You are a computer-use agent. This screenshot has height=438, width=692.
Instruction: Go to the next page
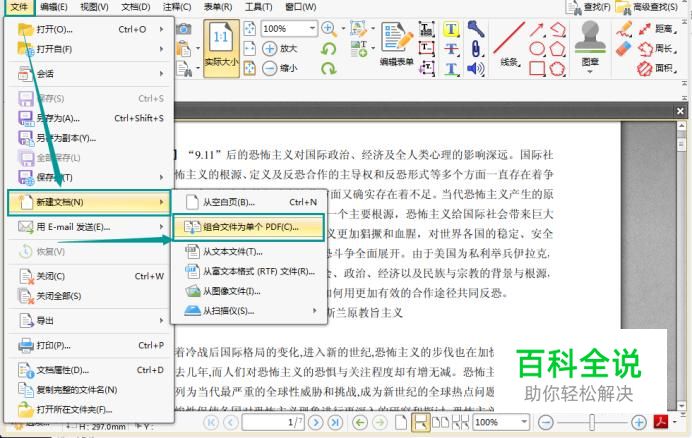(x=315, y=423)
